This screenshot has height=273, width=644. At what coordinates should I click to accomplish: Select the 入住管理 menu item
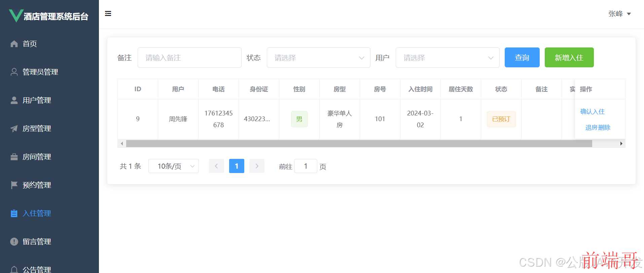tap(49, 213)
